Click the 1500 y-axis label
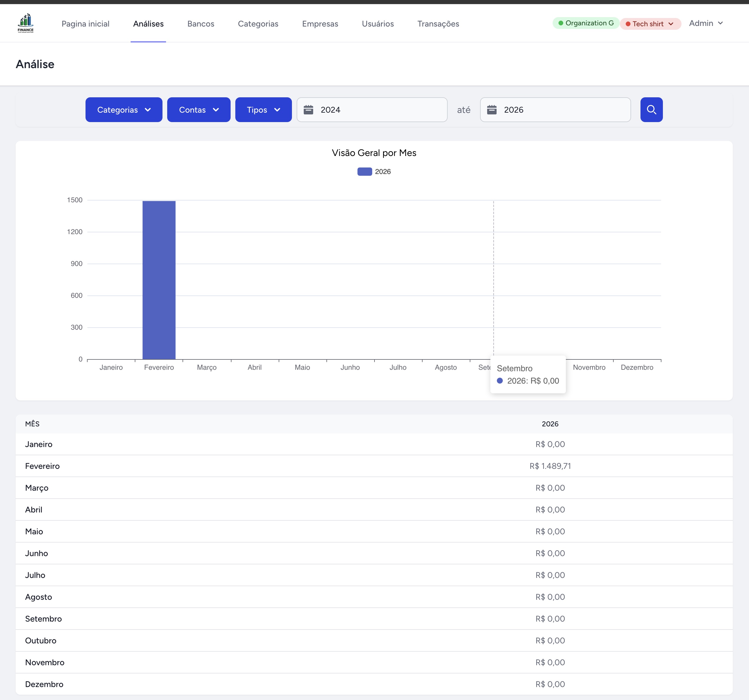749x700 pixels. point(75,200)
